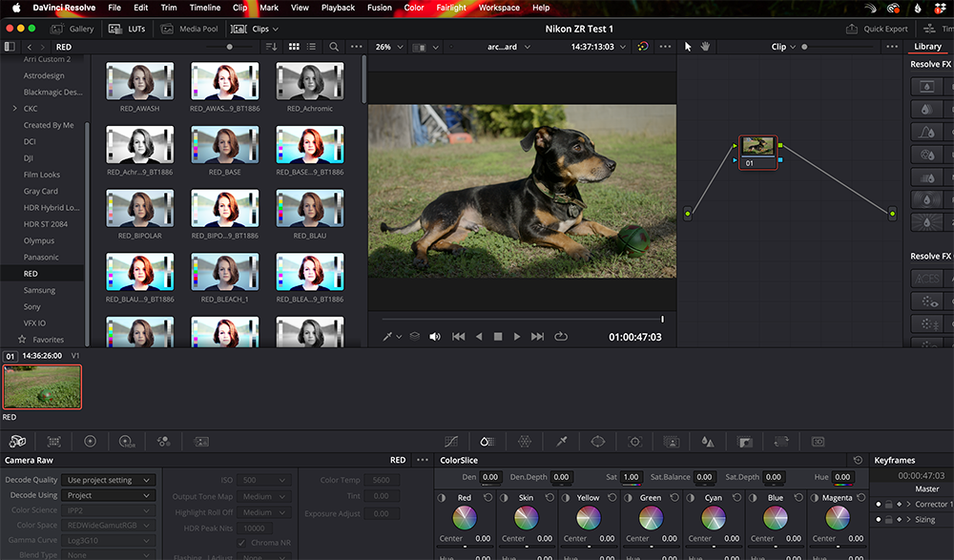This screenshot has height=560, width=954.
Task: Reset ColorSlice with the reset icon
Action: [x=858, y=460]
